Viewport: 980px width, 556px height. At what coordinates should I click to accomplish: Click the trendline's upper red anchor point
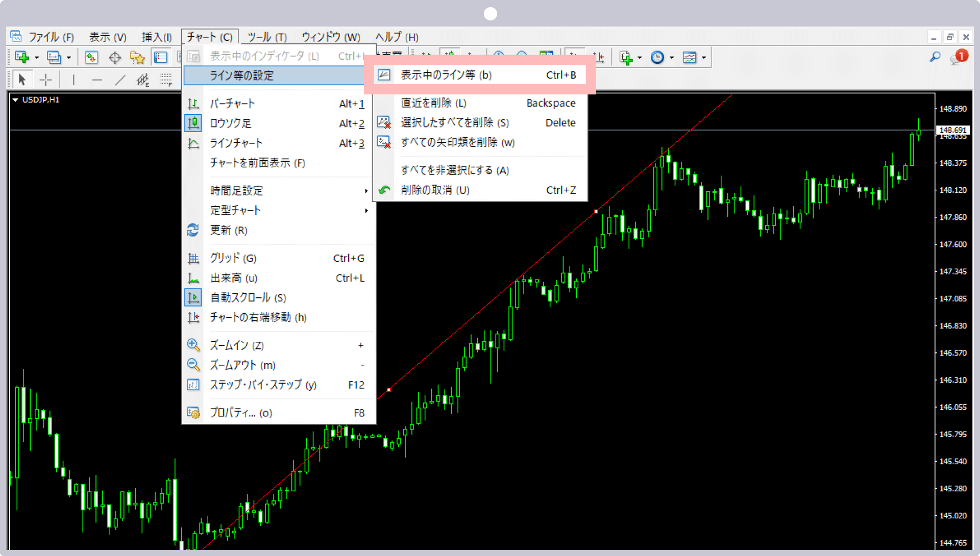596,211
